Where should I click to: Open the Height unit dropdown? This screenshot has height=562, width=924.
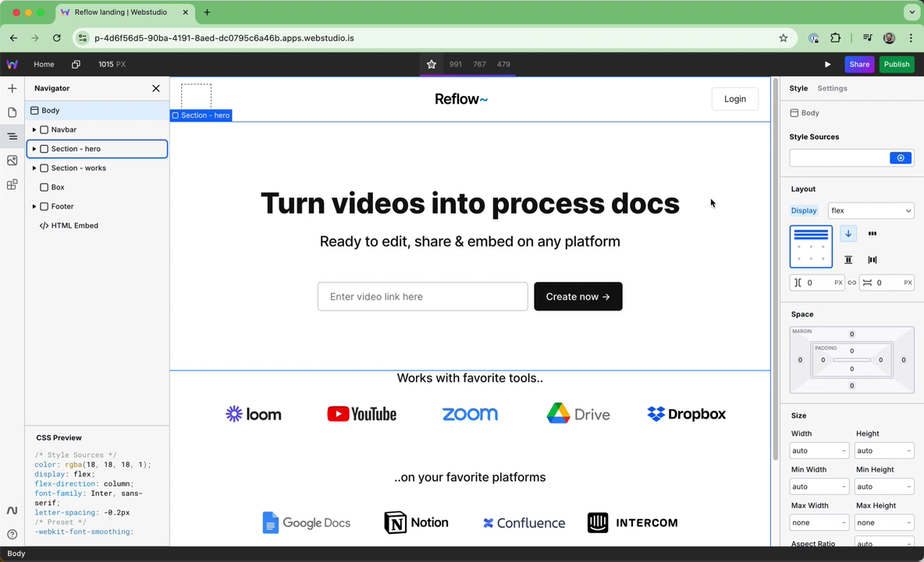pos(908,450)
